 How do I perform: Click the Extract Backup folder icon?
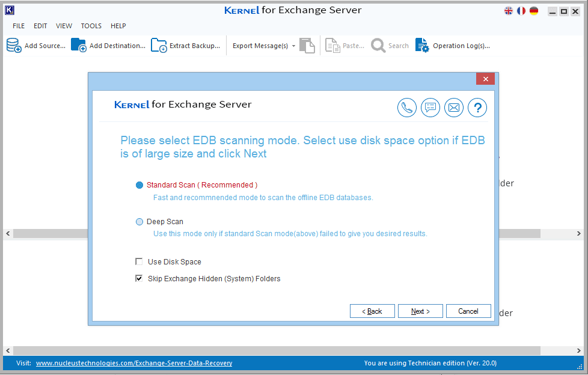(x=159, y=46)
